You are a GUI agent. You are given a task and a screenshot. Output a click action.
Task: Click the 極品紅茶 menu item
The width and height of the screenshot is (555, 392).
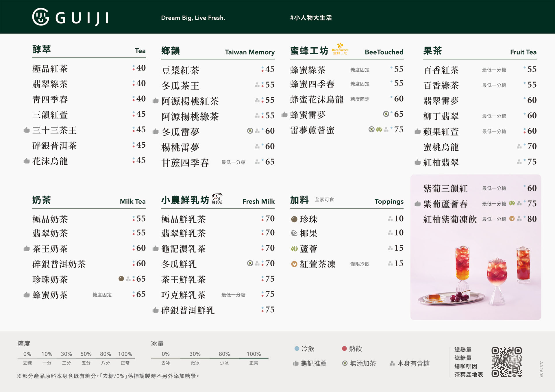point(50,68)
